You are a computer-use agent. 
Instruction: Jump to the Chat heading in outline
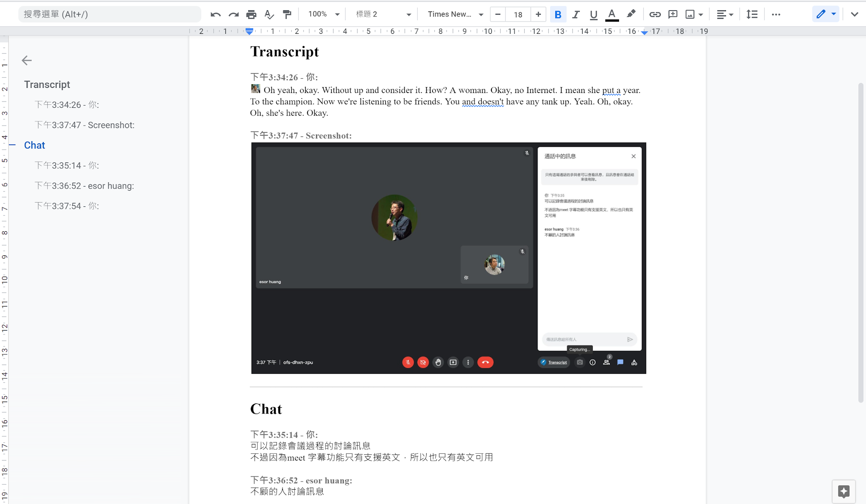pyautogui.click(x=34, y=145)
